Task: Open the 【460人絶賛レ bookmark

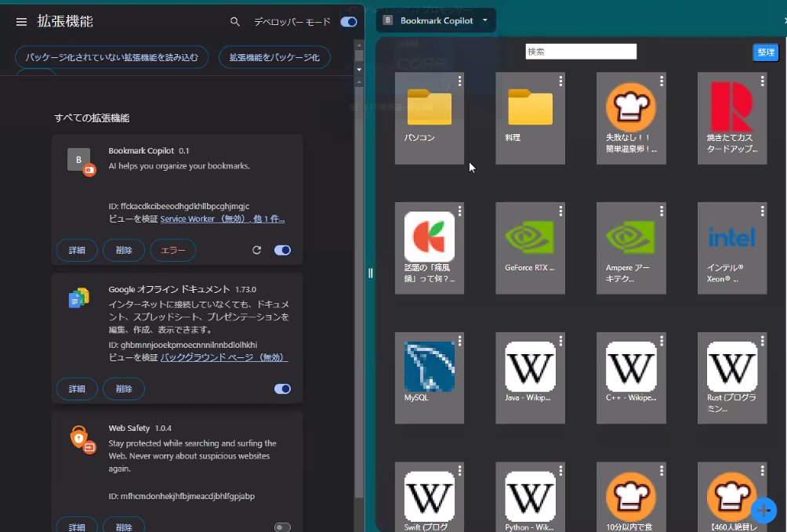Action: point(732,497)
